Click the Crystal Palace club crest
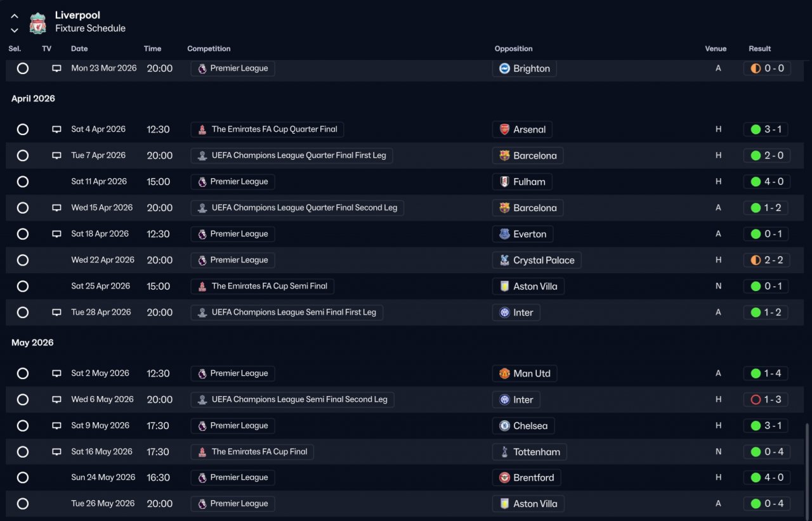The height and width of the screenshot is (521, 812). pos(504,260)
